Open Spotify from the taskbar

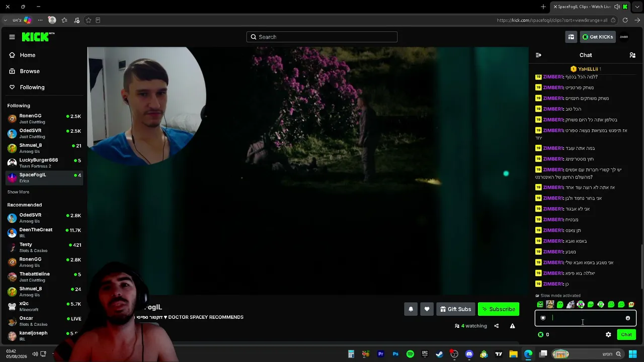pos(410,354)
